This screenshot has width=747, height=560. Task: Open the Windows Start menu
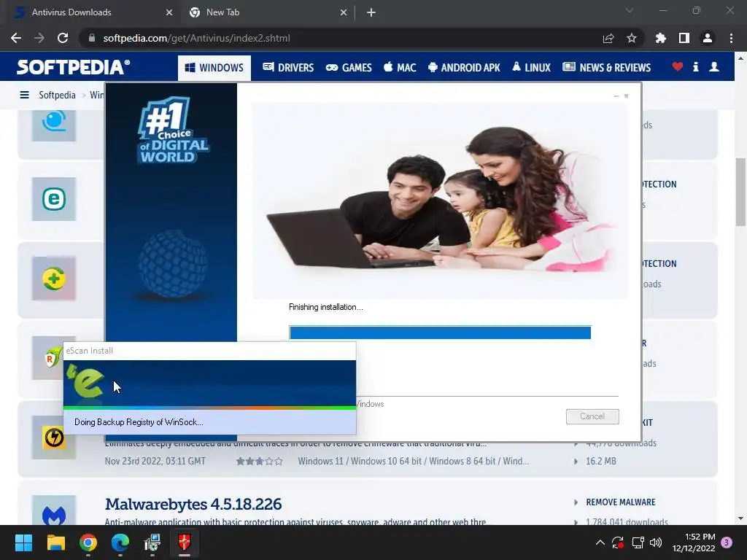[x=23, y=542]
